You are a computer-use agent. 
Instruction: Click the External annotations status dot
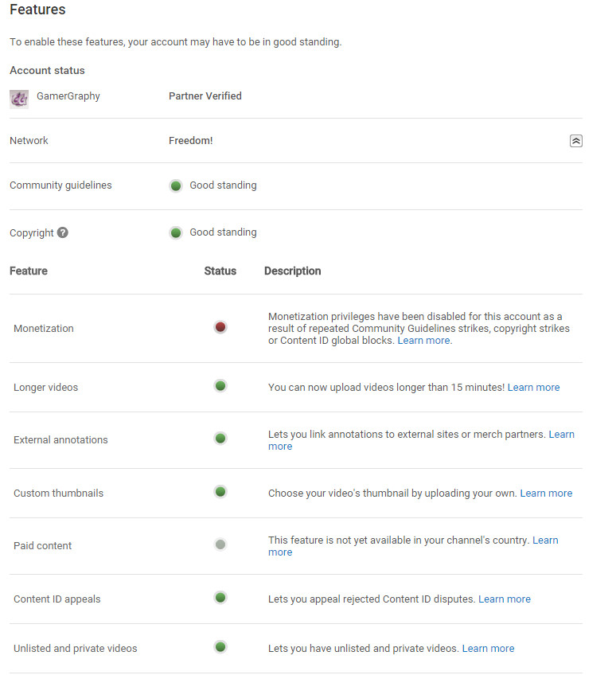(x=220, y=439)
